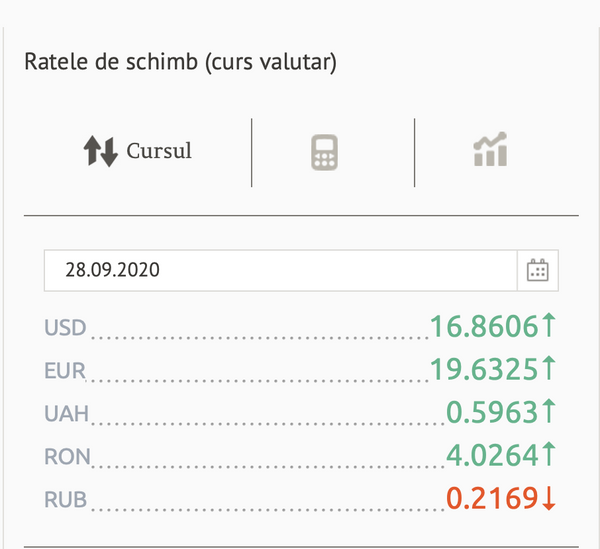Click the green up arrow beside EUR rate

point(549,368)
